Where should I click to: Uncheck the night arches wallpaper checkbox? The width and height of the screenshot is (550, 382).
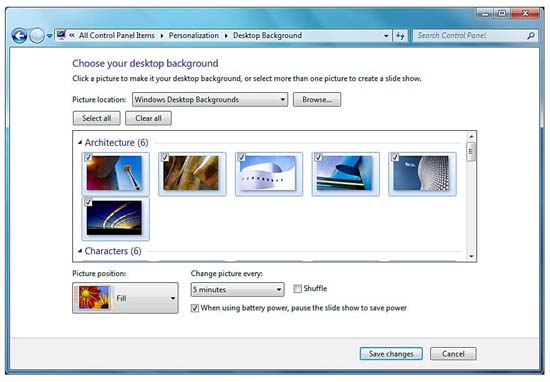(x=88, y=202)
